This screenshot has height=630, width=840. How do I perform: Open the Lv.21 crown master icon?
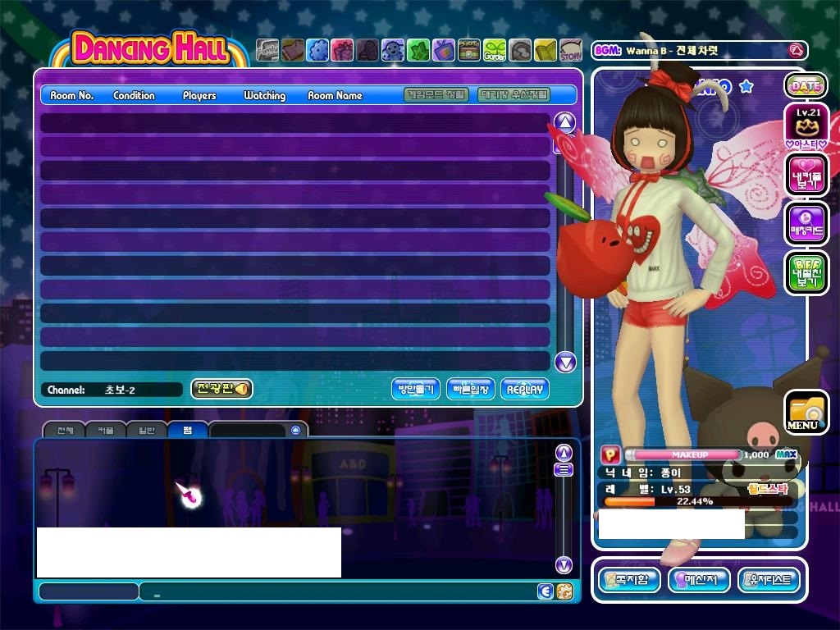coord(806,127)
